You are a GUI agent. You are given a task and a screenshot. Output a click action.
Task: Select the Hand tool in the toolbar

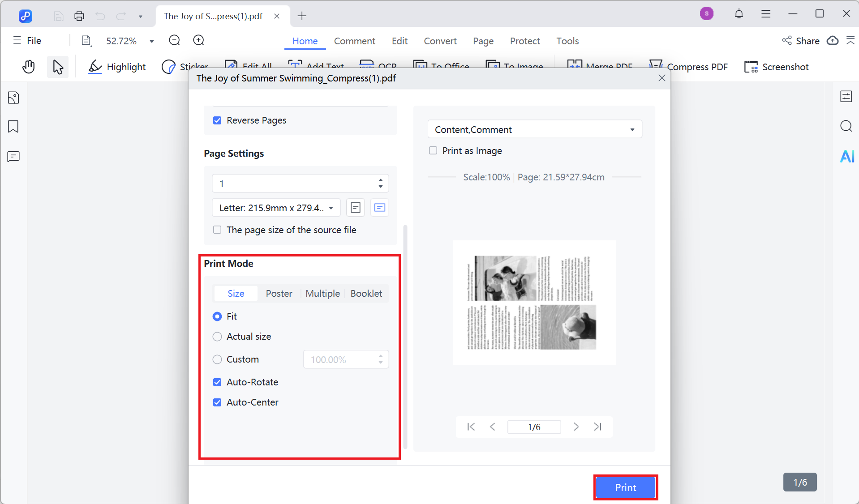(x=28, y=66)
